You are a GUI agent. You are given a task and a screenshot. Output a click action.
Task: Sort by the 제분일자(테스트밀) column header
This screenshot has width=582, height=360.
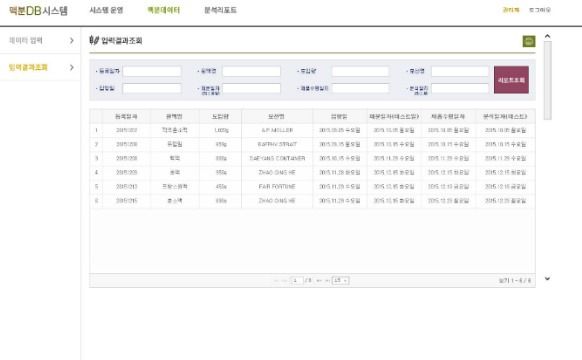point(394,117)
